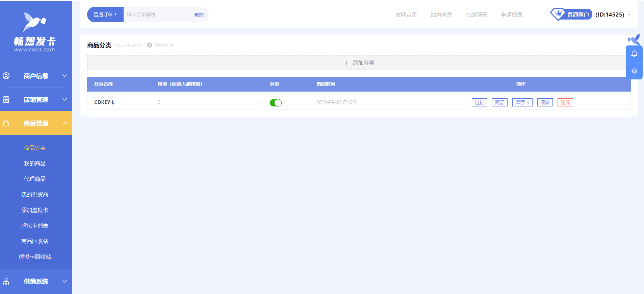
Task: Click the diamond crown merchant badge
Action: (x=558, y=14)
